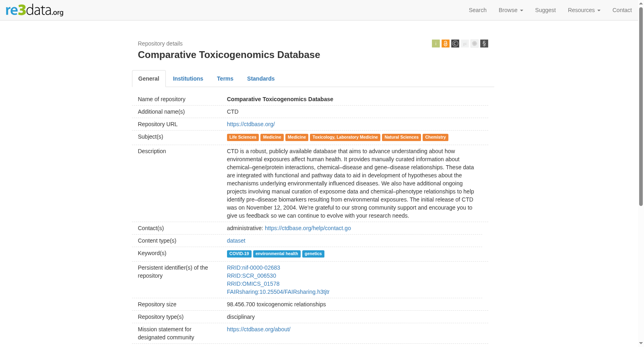Open the mission statement link ctdbase.org/about/
This screenshot has width=644, height=347.
(x=258, y=329)
